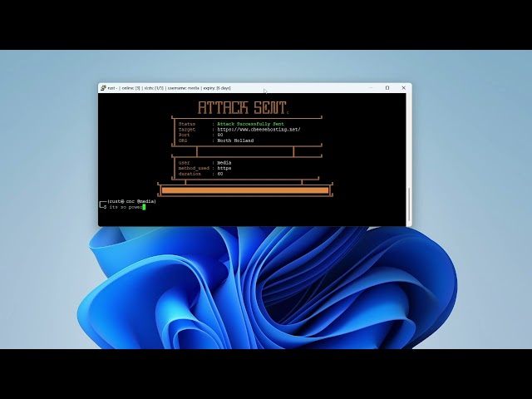Screen dimensions: 532x399
Task: Click the typed 'its so power' command line
Action: (x=126, y=207)
